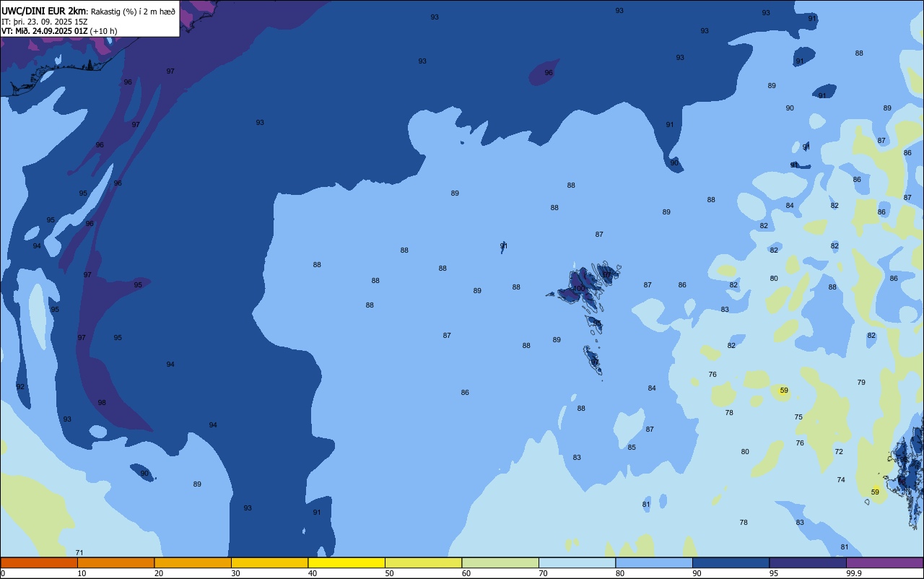The height and width of the screenshot is (579, 924).
Task: Click the 95–99.9 indigo legend swatch
Action: [x=808, y=562]
